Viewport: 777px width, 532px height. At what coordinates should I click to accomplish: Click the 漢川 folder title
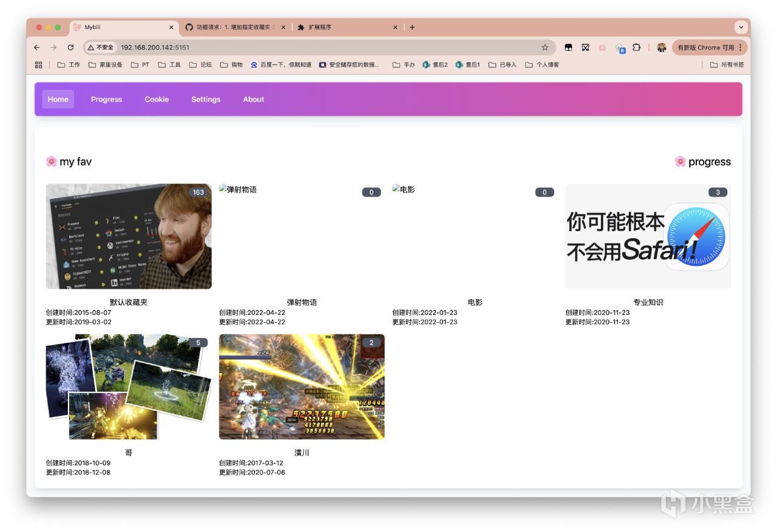click(302, 453)
